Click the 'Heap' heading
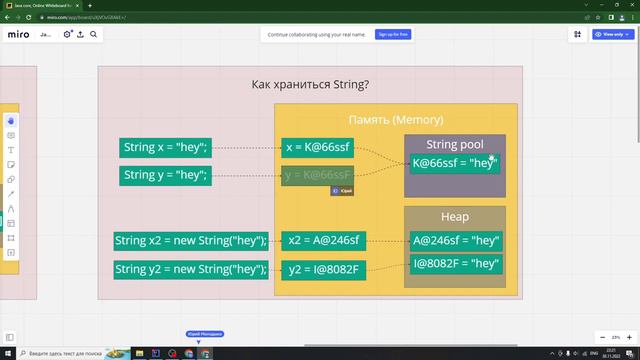Viewport: 640px width, 360px height. [455, 217]
